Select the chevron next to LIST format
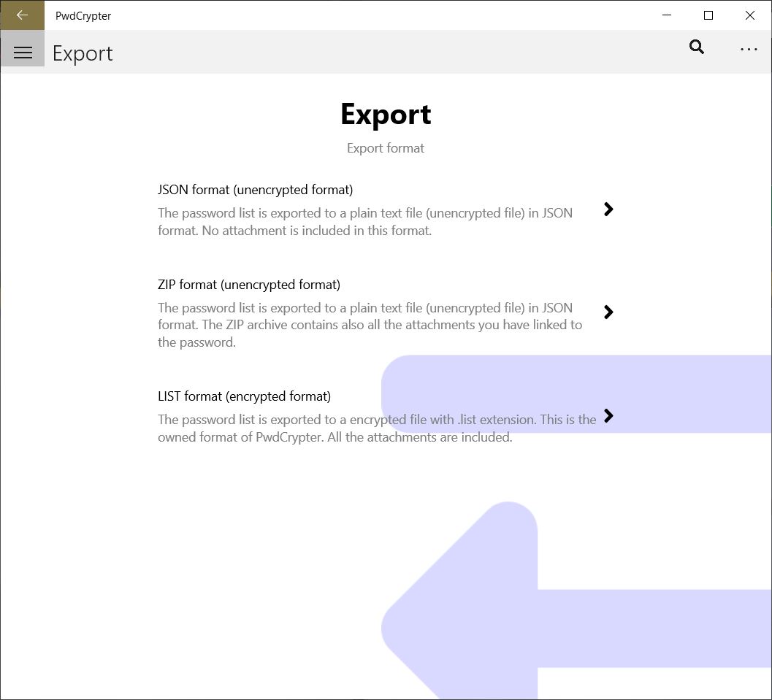772x700 pixels. (x=608, y=417)
